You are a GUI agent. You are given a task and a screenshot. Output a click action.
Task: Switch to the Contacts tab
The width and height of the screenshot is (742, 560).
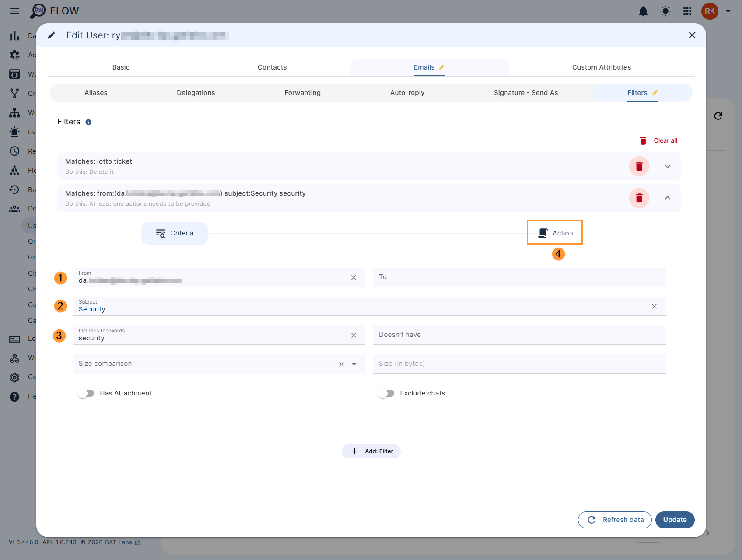[272, 67]
